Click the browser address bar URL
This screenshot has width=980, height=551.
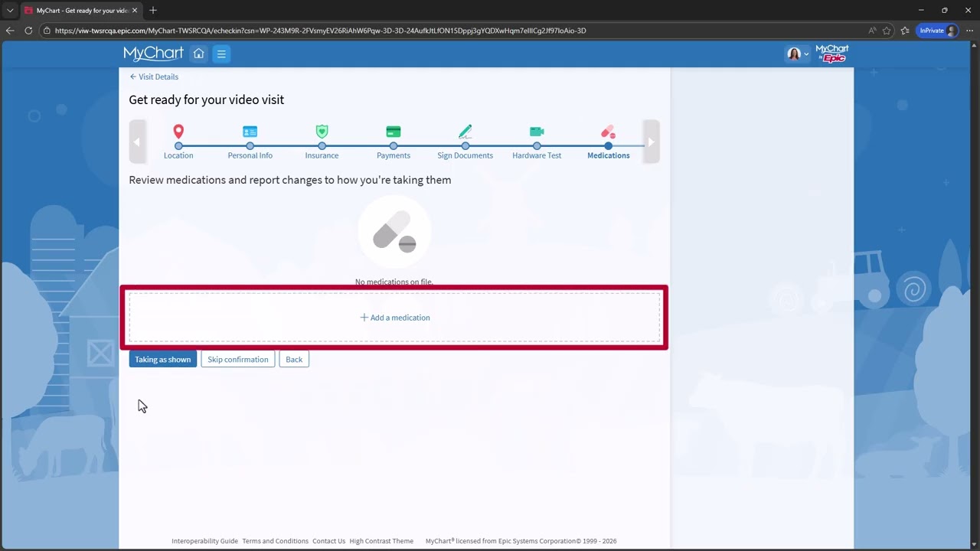click(x=321, y=31)
